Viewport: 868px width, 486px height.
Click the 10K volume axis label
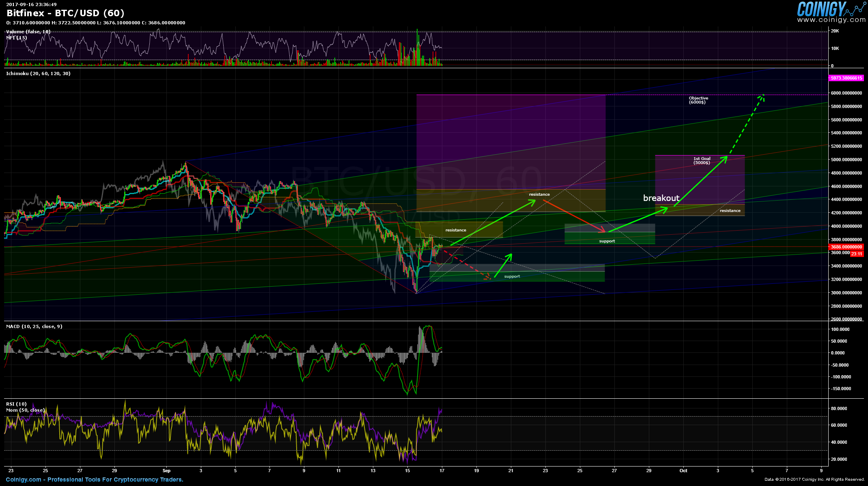pyautogui.click(x=835, y=48)
